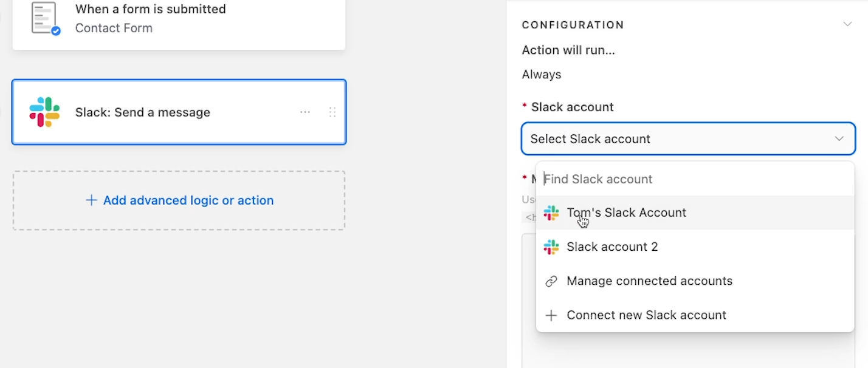Screen dimensions: 868x368
Task: Choose Slack account 2 option
Action: coord(695,247)
